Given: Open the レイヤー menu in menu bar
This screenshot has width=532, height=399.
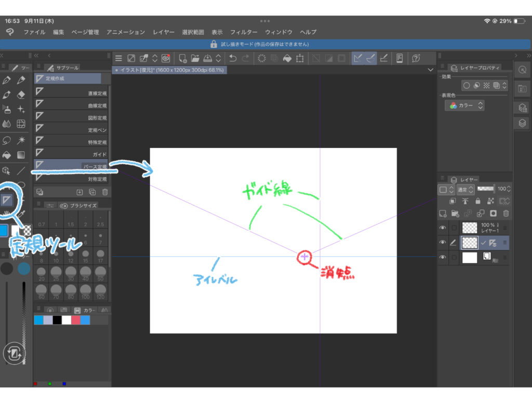Looking at the screenshot, I should click(164, 32).
